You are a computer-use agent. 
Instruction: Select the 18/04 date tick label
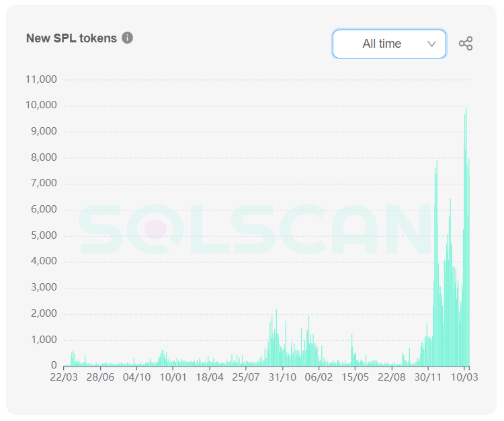210,377
